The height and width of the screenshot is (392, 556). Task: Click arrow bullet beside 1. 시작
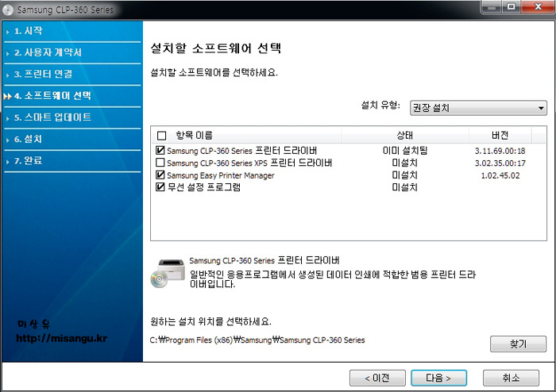click(x=7, y=32)
